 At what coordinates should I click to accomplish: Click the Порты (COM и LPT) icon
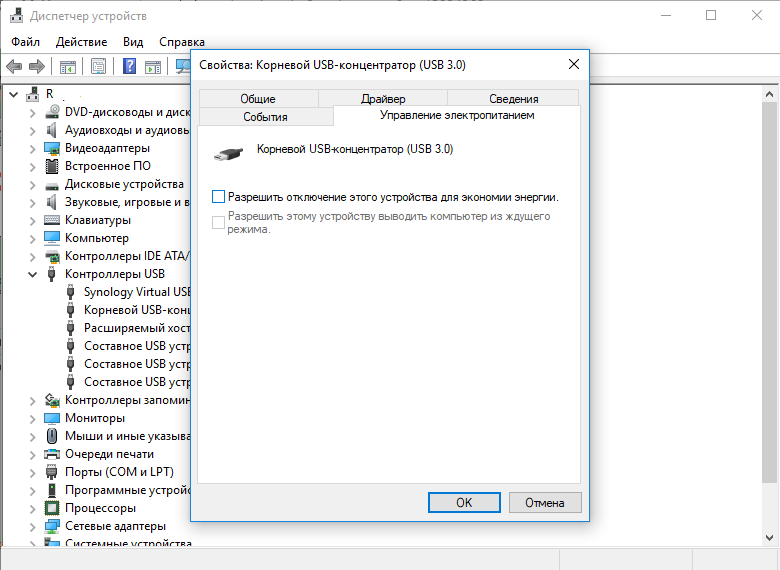[52, 472]
